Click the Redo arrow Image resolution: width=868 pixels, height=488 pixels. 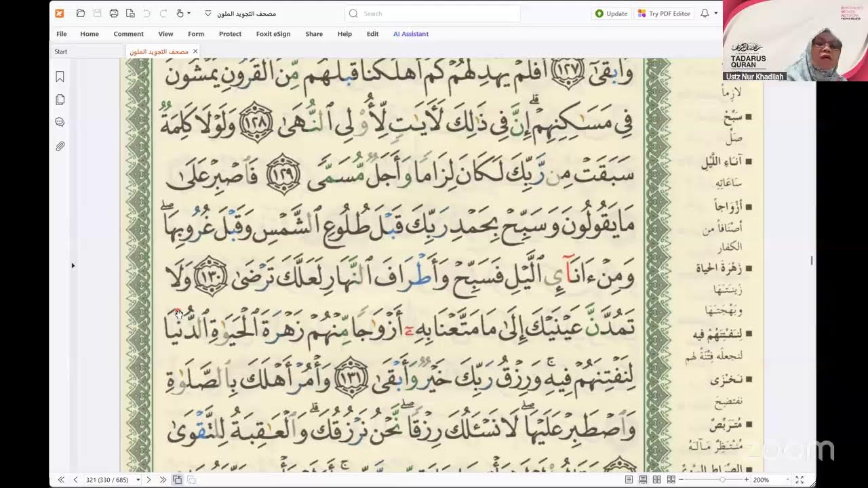(x=163, y=13)
